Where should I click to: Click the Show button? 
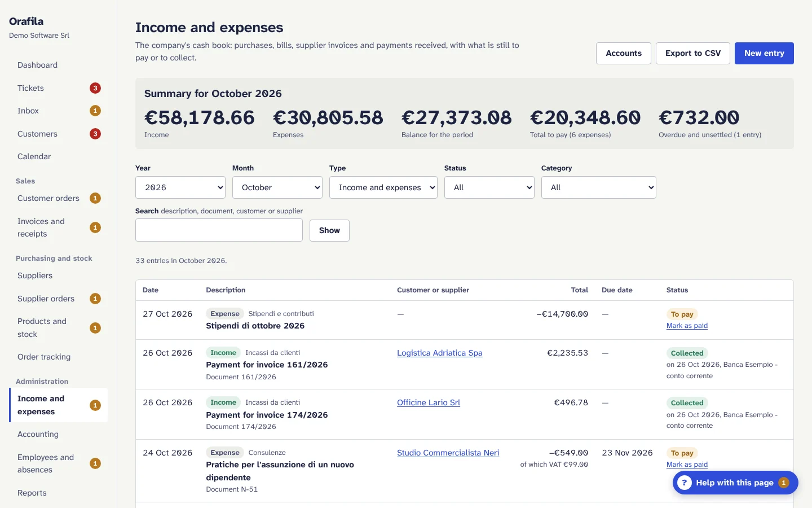(329, 230)
